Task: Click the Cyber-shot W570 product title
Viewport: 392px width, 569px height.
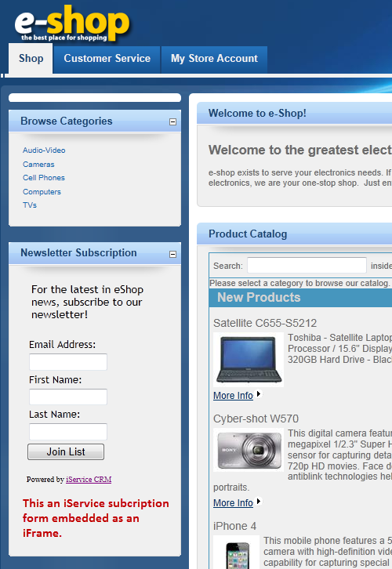Action: (x=256, y=419)
